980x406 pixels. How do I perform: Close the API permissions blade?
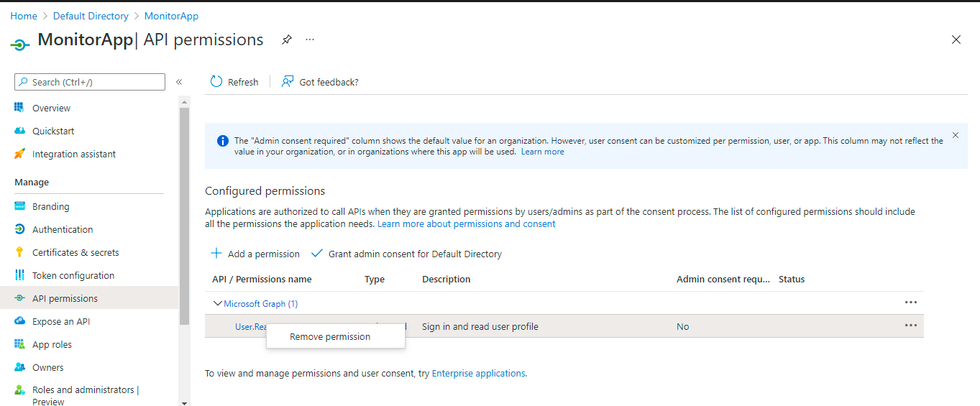pos(956,40)
